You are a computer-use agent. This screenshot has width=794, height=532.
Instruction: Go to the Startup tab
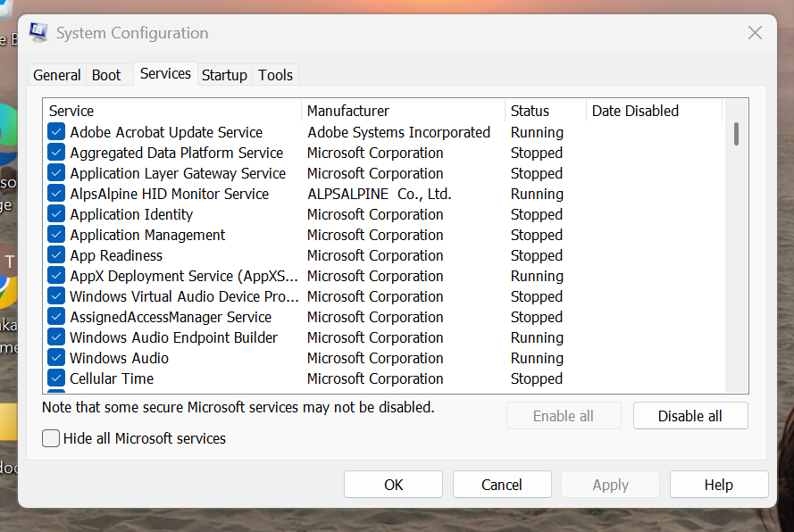(224, 75)
